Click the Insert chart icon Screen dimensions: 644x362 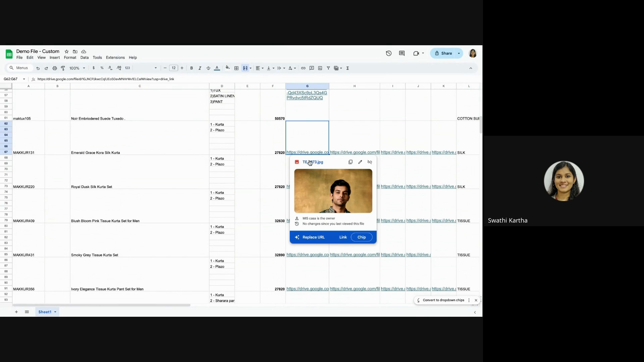click(320, 68)
